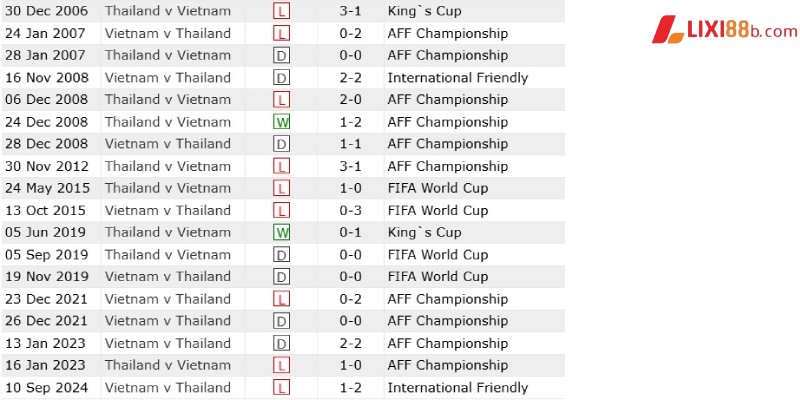This screenshot has height=400, width=800.
Task: Click the L result icon for 13 Oct 2015
Action: pos(281,210)
